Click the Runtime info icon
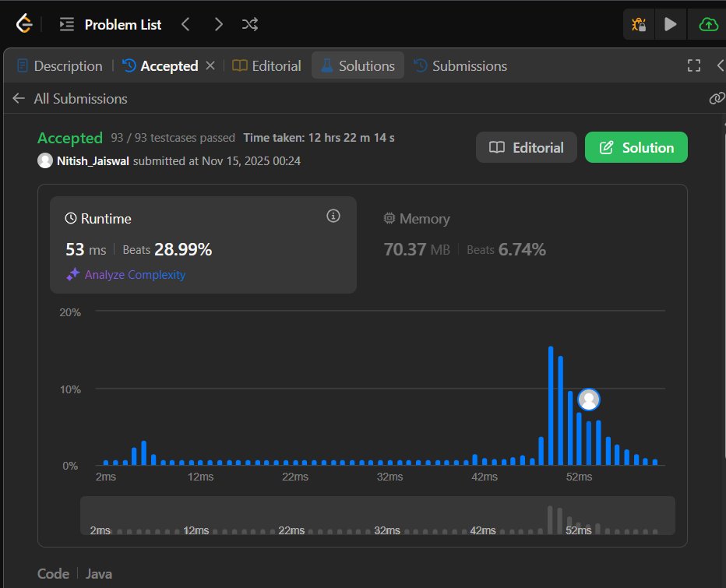This screenshot has height=588, width=726. pyautogui.click(x=333, y=216)
